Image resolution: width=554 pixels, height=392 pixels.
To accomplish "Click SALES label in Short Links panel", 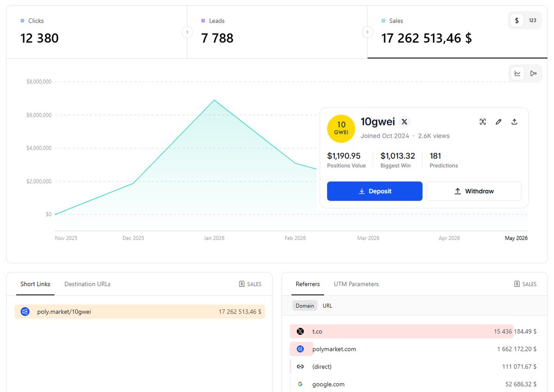I will [250, 284].
